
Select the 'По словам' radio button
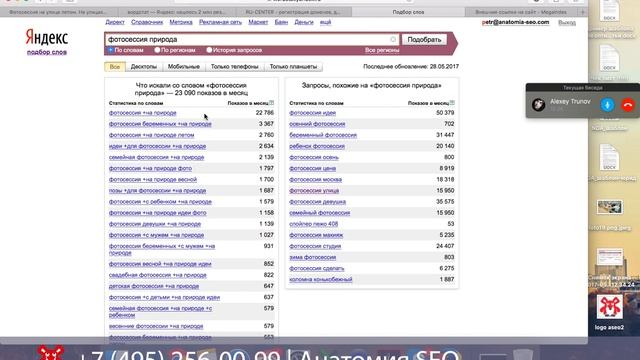click(111, 50)
